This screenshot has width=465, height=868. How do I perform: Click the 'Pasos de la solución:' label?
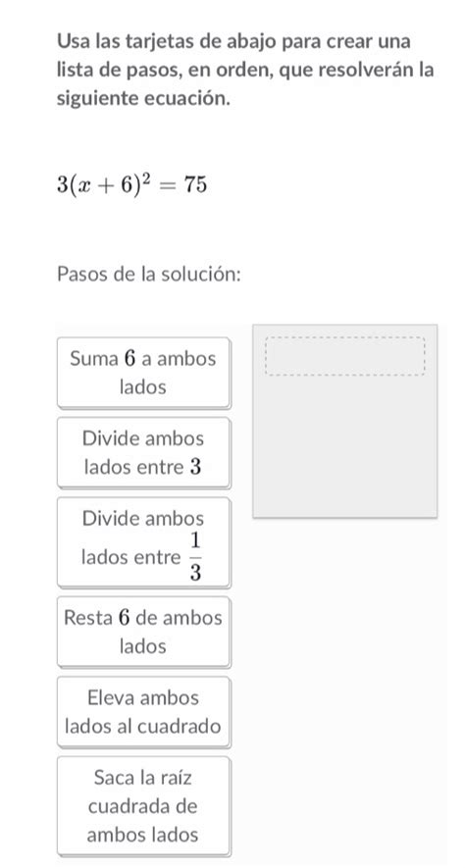tap(149, 274)
